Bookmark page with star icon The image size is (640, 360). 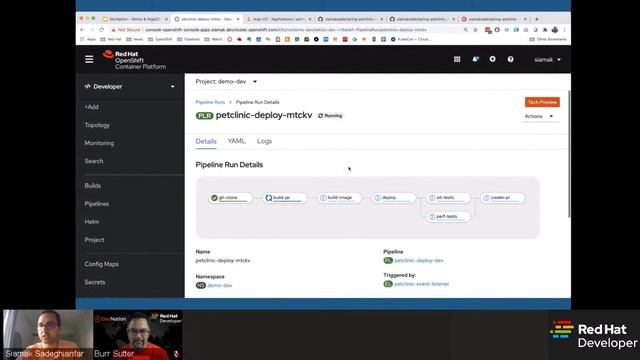tap(476, 30)
